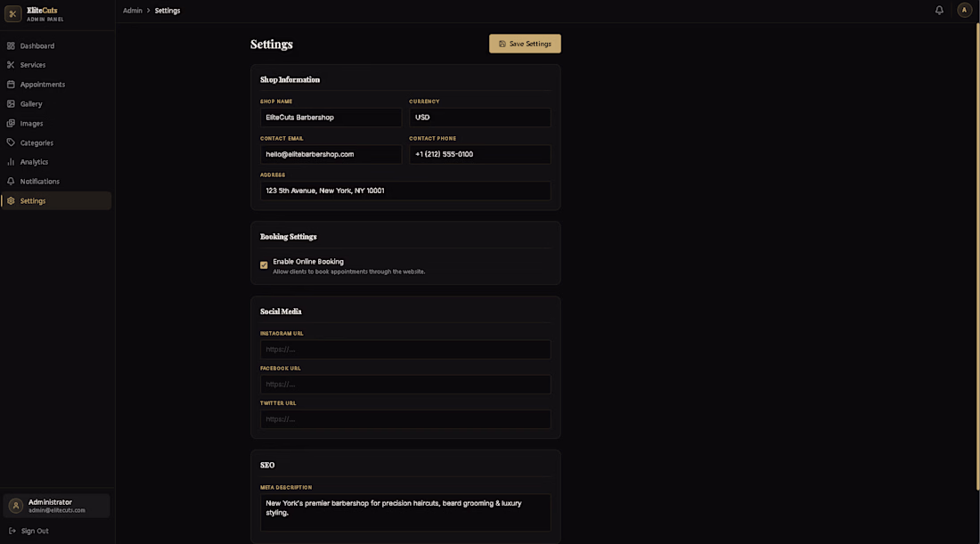
Task: Click the EliteCuts scissors logo icon
Action: (12, 13)
